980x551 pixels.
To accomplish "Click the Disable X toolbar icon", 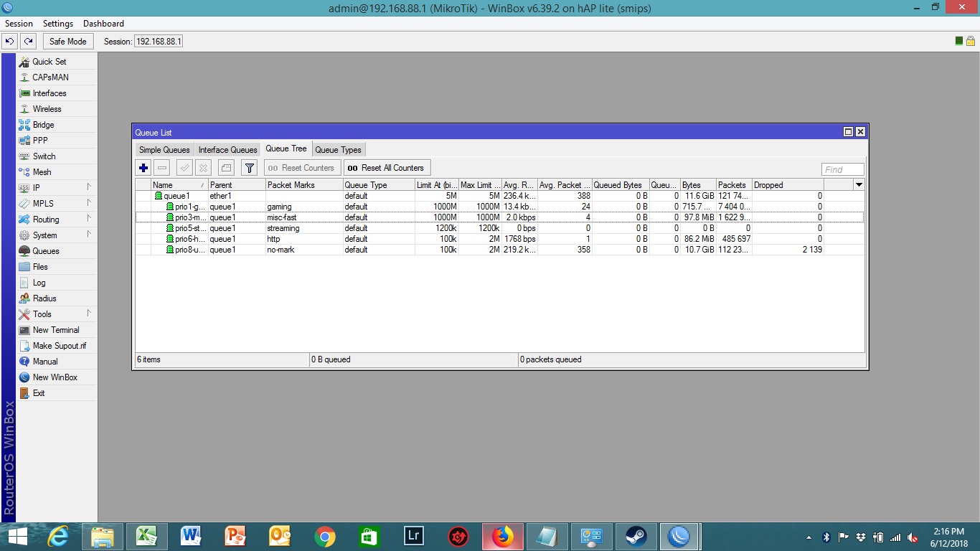I will pyautogui.click(x=204, y=168).
